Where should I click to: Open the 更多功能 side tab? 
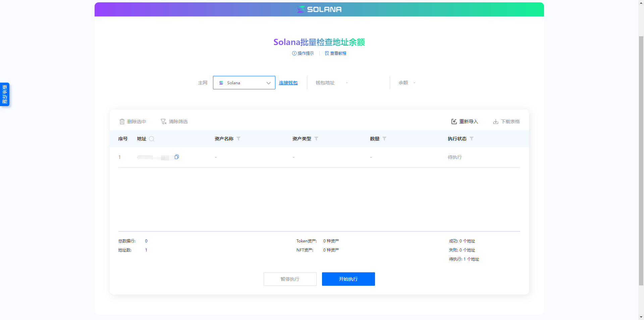click(x=5, y=94)
